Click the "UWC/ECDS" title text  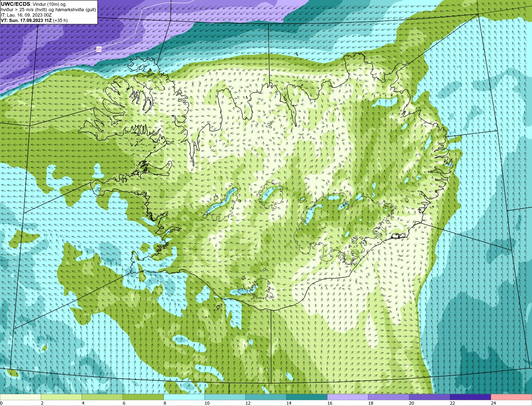15,4
